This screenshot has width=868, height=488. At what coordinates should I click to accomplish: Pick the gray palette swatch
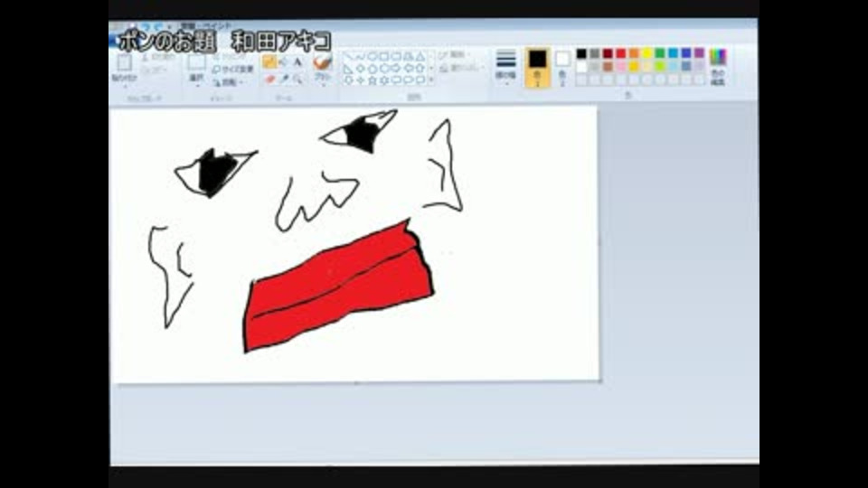click(x=595, y=53)
